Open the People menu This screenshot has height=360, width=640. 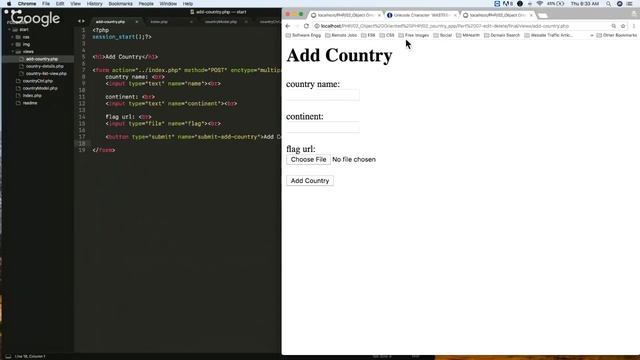click(146, 4)
